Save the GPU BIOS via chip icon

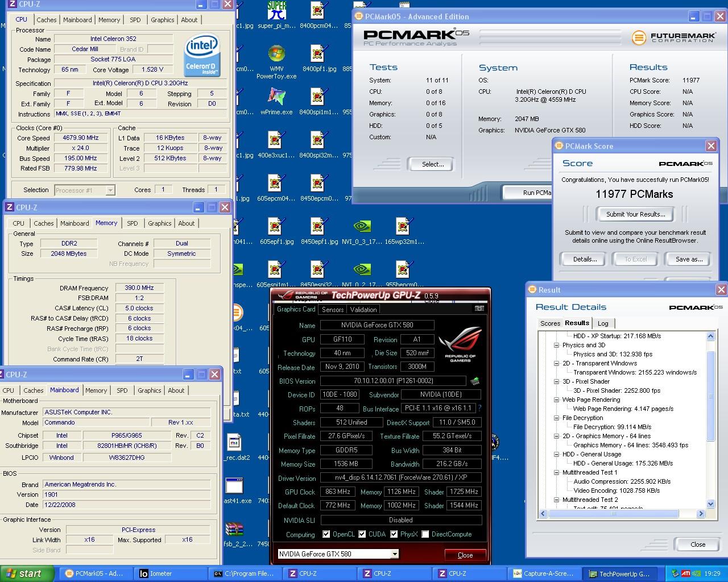(474, 381)
